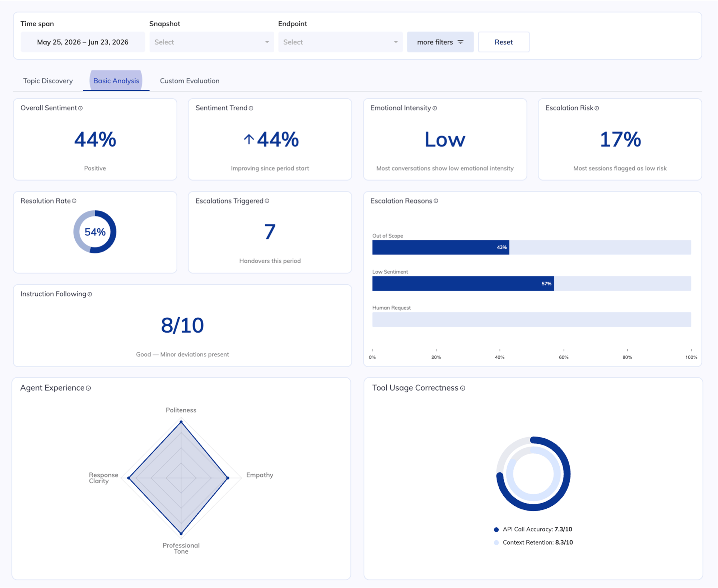Screen dimensions: 718x588
Task: Click Escalation Reasons info icon
Action: (x=436, y=201)
